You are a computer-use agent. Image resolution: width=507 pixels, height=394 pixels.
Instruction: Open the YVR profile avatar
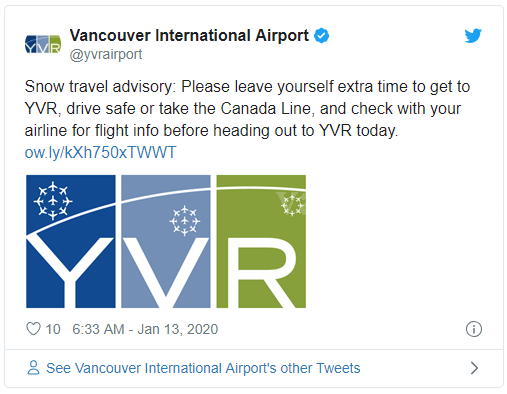[43, 44]
